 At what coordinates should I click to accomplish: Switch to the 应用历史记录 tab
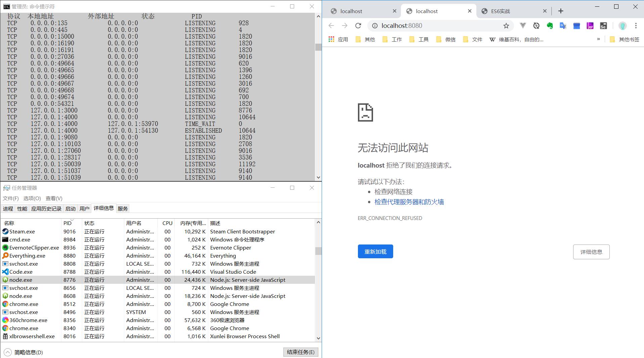46,209
